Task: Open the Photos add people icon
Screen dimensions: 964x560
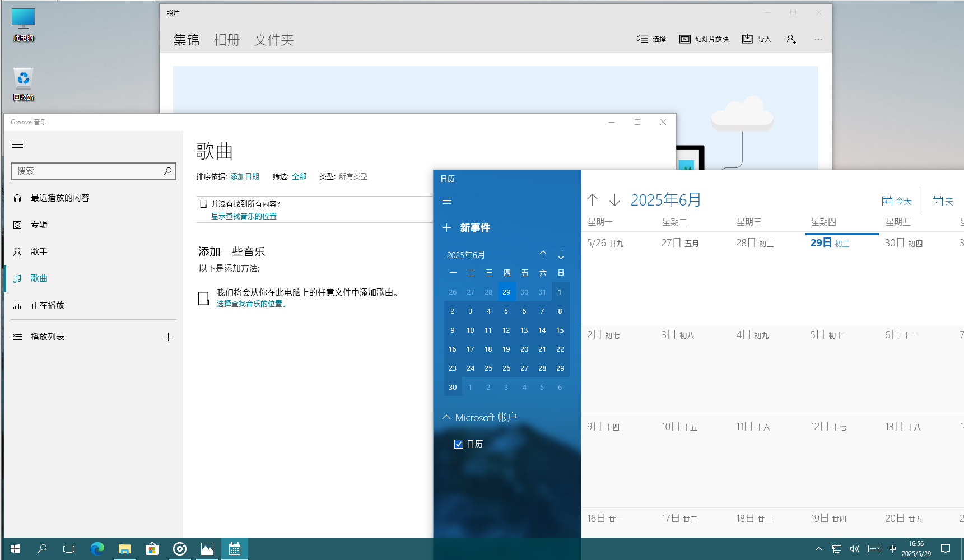Action: point(791,39)
